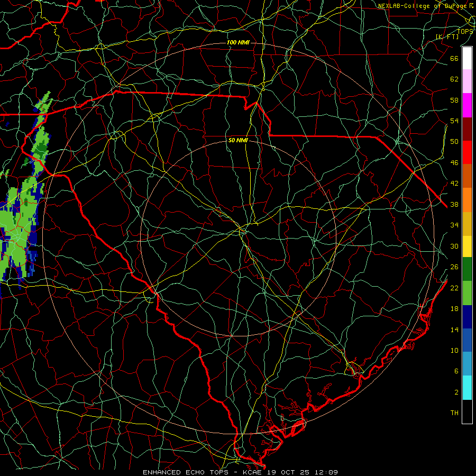Viewport: 476px width, 476px height.
Task: Click the 'KCAE' radar site identifier
Action: (253, 472)
